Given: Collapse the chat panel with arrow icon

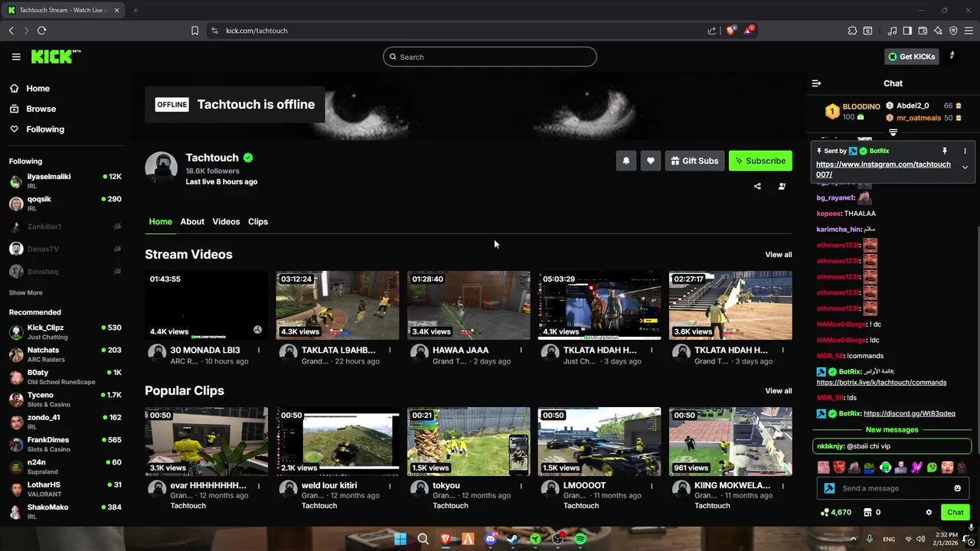Looking at the screenshot, I should pyautogui.click(x=816, y=83).
